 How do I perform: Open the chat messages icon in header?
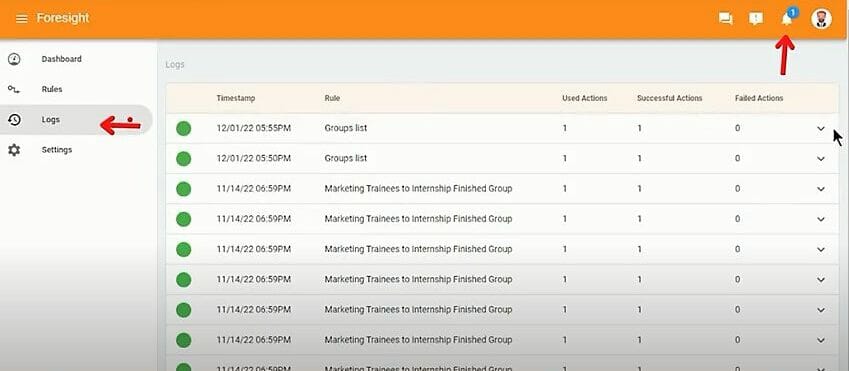(726, 19)
